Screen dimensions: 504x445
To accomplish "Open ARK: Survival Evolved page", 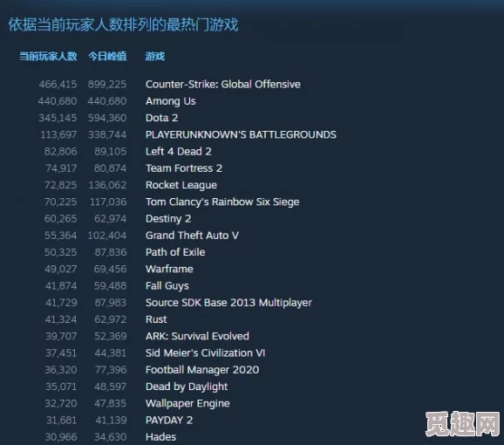I will (197, 336).
